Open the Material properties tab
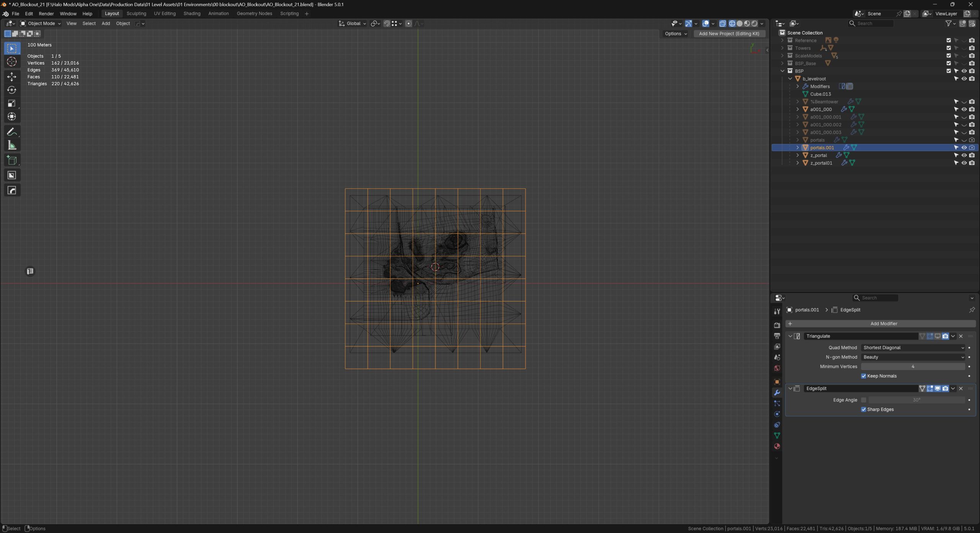This screenshot has height=533, width=980. (777, 446)
